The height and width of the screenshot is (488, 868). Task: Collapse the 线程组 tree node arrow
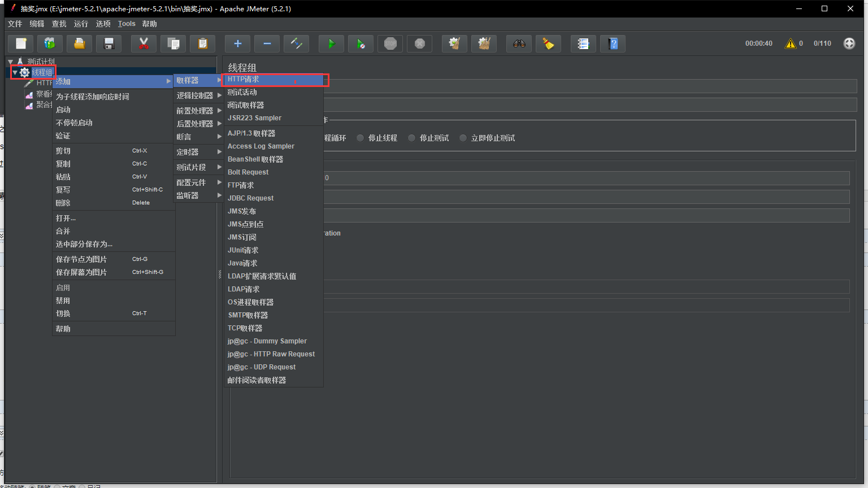[x=15, y=72]
